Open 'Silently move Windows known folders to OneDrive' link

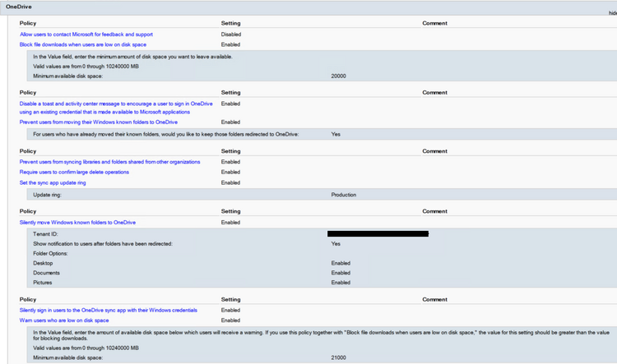tap(77, 222)
